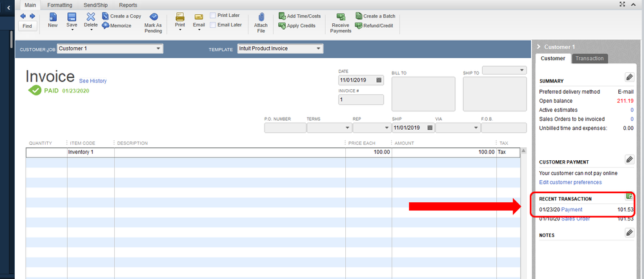Viewport: 644px width, 279px height.
Task: Edit Customer Payment with pencil icon
Action: pyautogui.click(x=629, y=159)
